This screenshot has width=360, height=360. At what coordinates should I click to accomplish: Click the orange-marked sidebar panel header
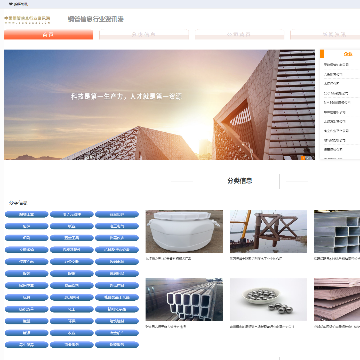point(340,54)
